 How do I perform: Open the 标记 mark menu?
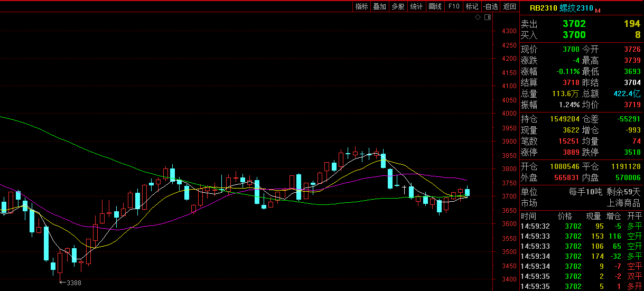[x=471, y=6]
